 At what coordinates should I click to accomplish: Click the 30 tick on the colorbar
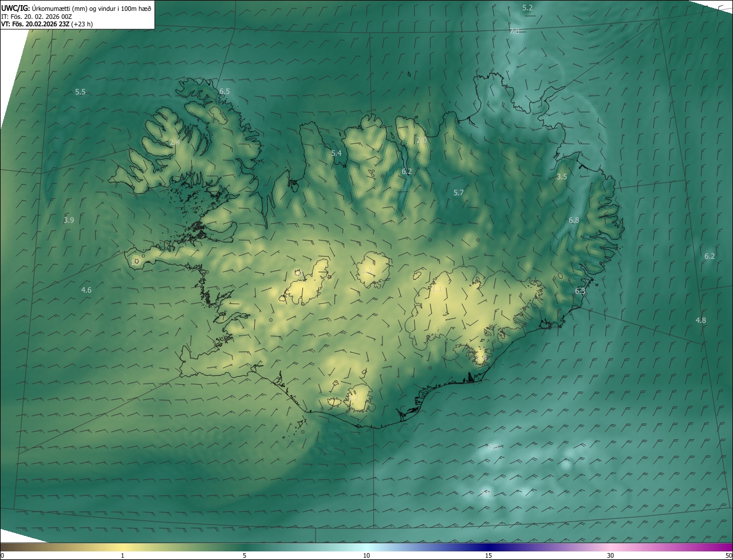(x=610, y=555)
